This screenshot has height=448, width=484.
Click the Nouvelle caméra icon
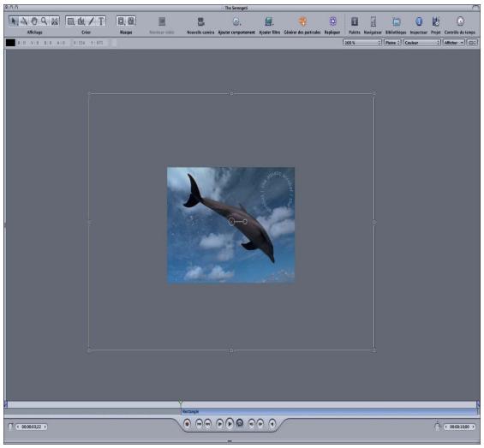(x=200, y=21)
